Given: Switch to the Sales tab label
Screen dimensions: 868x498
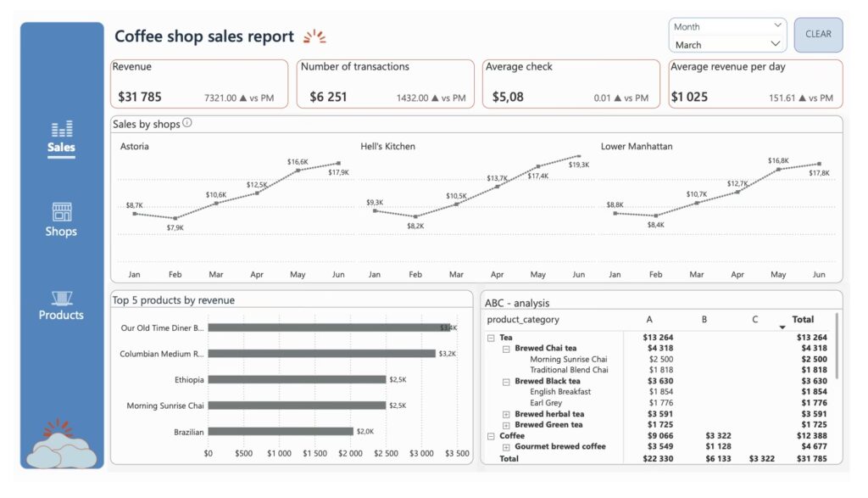Looking at the screenshot, I should 61,148.
